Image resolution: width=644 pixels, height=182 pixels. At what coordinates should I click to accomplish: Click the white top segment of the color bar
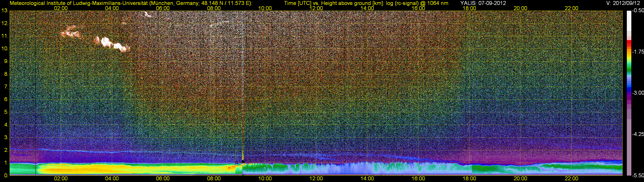(x=629, y=20)
